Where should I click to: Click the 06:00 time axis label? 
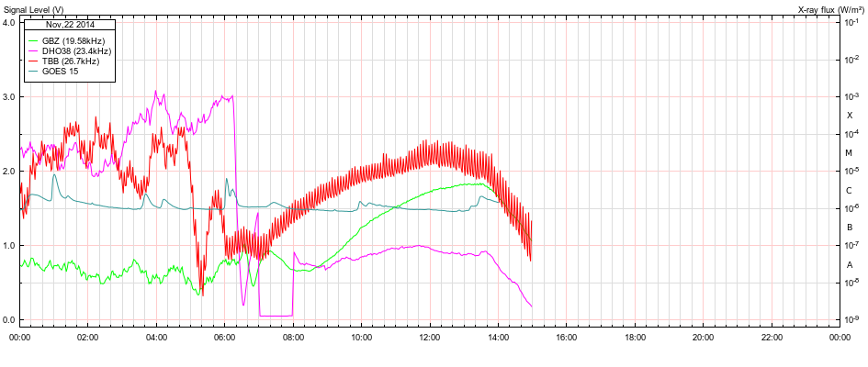tap(225, 337)
